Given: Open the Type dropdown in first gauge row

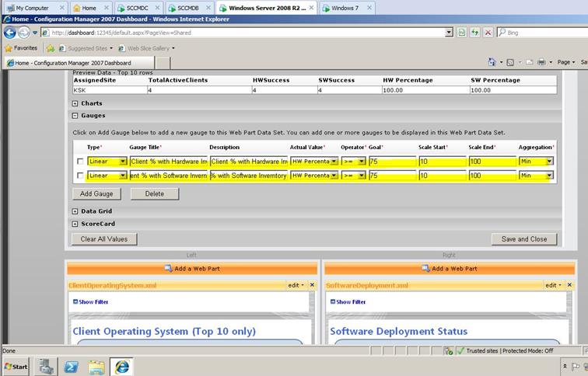Looking at the screenshot, I should (x=122, y=162).
